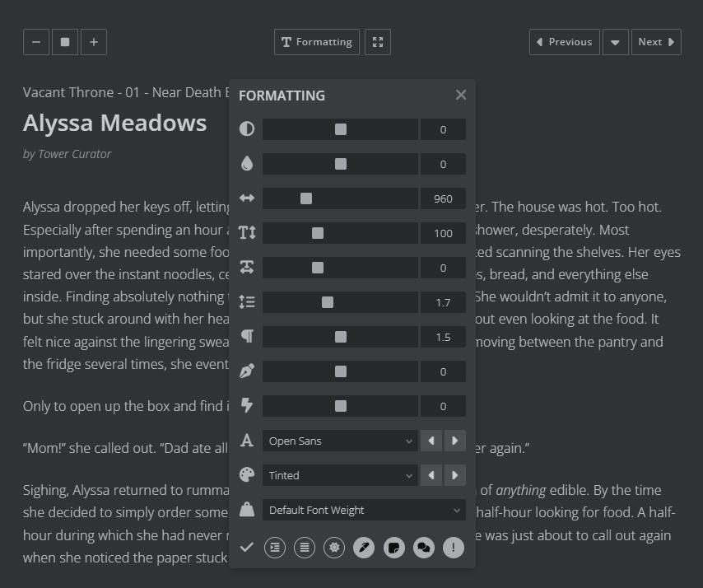Screen dimensions: 703x588
Task: Click the pilcrow paragraph spacing icon
Action: coord(247,336)
